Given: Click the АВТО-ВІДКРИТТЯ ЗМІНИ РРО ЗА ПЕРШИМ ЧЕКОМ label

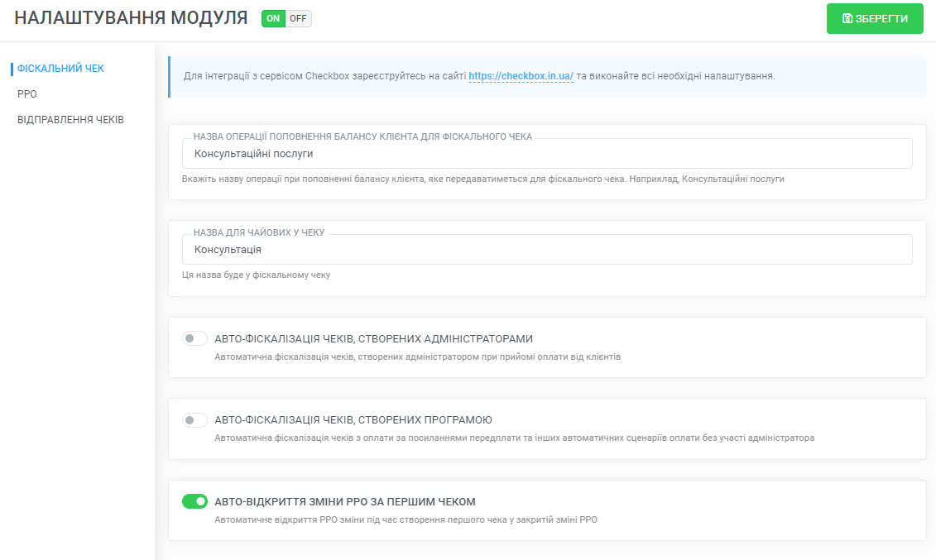Looking at the screenshot, I should [345, 501].
